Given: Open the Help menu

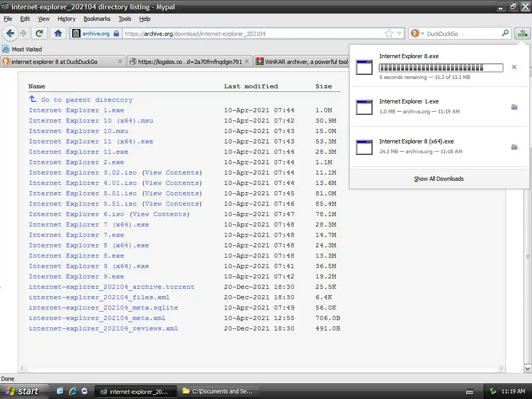Looking at the screenshot, I should tap(144, 19).
